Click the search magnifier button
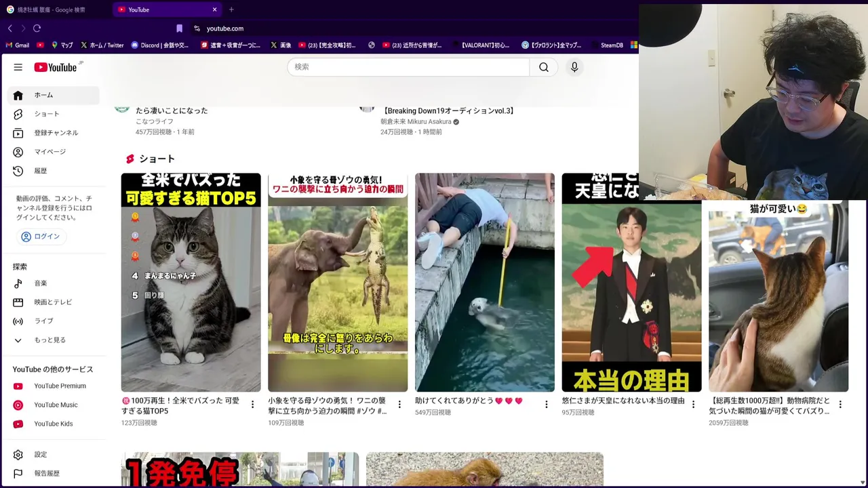This screenshot has height=488, width=868. 544,67
